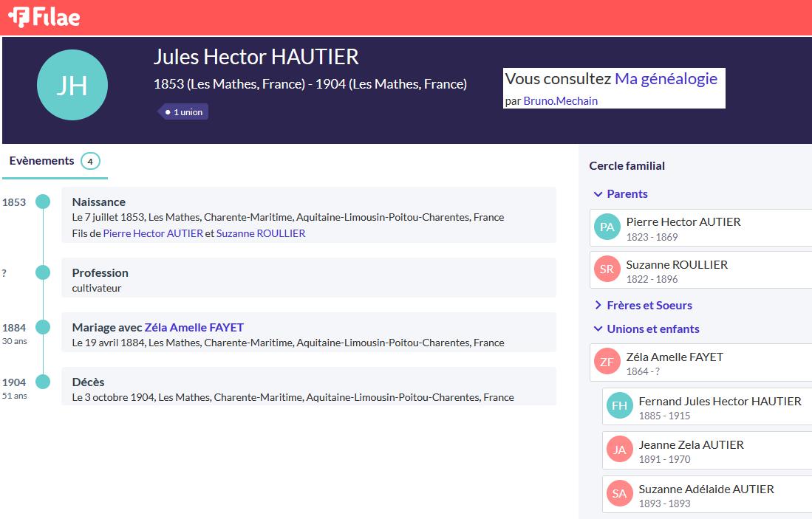The height and width of the screenshot is (519, 812).
Task: Click the birth date line 'Le 7 juillet 1853'
Action: [288, 217]
